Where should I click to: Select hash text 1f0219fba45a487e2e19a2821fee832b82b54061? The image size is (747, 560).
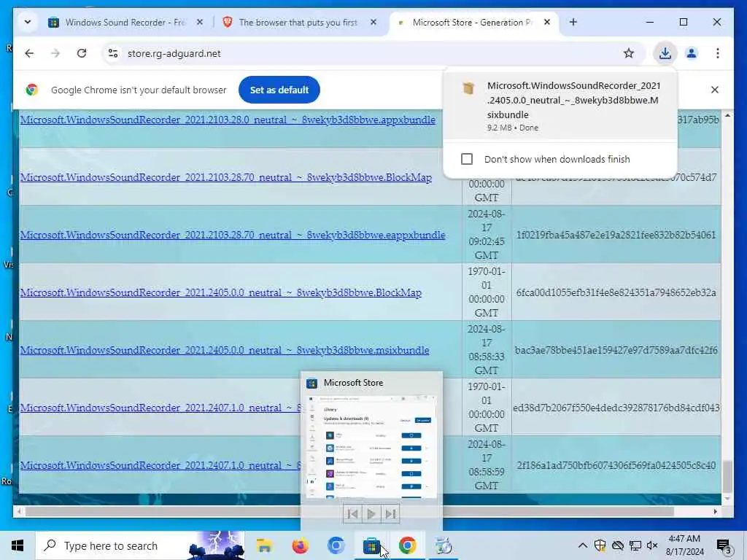coord(616,235)
